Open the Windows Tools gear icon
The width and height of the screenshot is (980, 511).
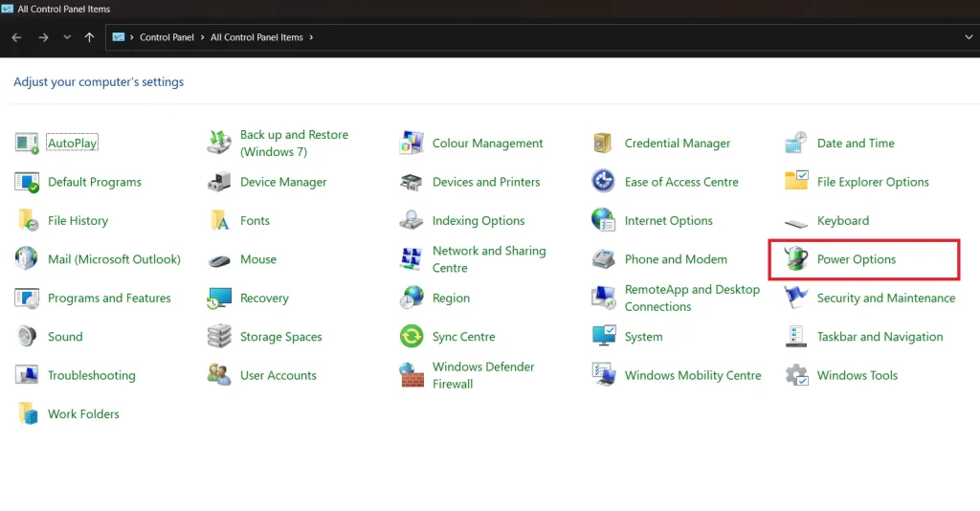point(796,375)
